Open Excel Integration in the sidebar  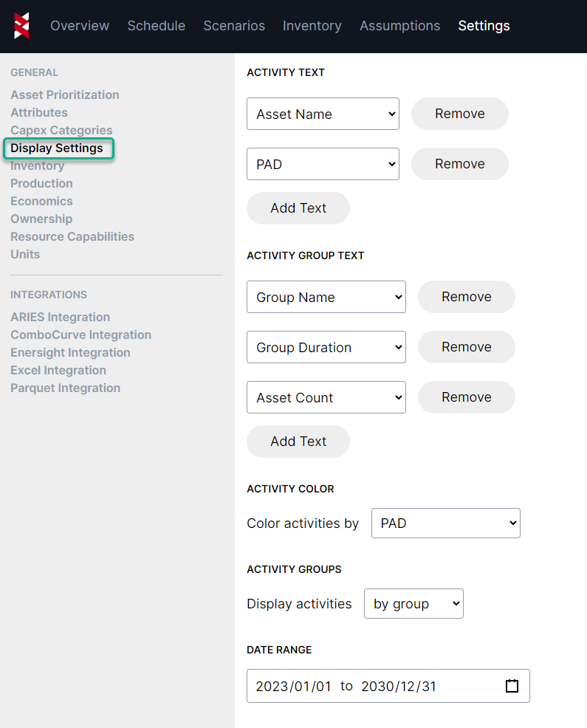[58, 370]
